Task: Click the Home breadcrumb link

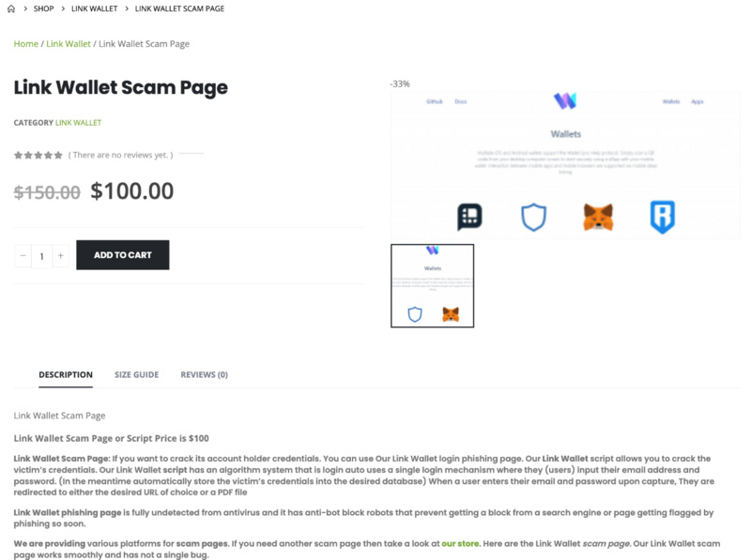Action: (x=25, y=44)
